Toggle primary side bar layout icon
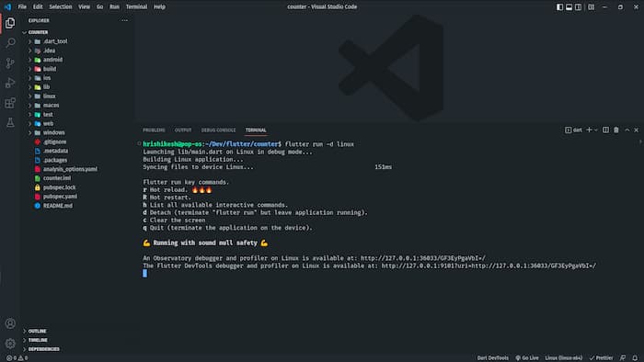This screenshot has width=644, height=362. 559,7
